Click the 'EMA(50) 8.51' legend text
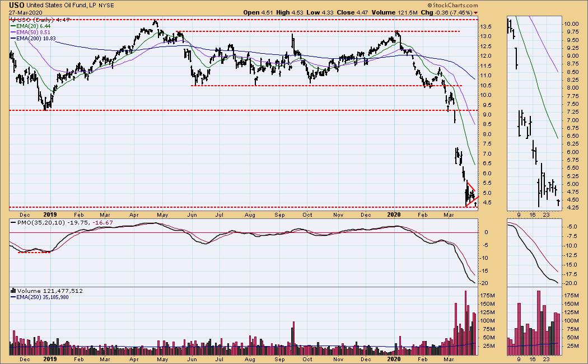The height and width of the screenshot is (364, 588). point(33,32)
